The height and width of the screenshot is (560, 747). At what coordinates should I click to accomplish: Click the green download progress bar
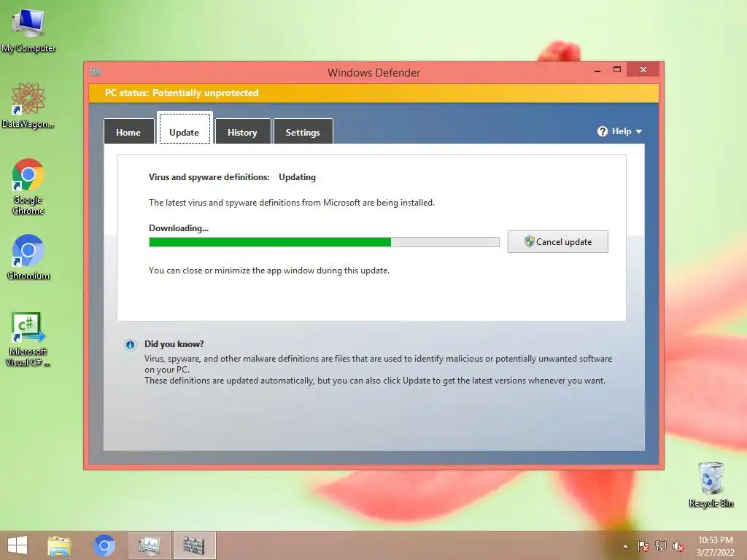324,242
